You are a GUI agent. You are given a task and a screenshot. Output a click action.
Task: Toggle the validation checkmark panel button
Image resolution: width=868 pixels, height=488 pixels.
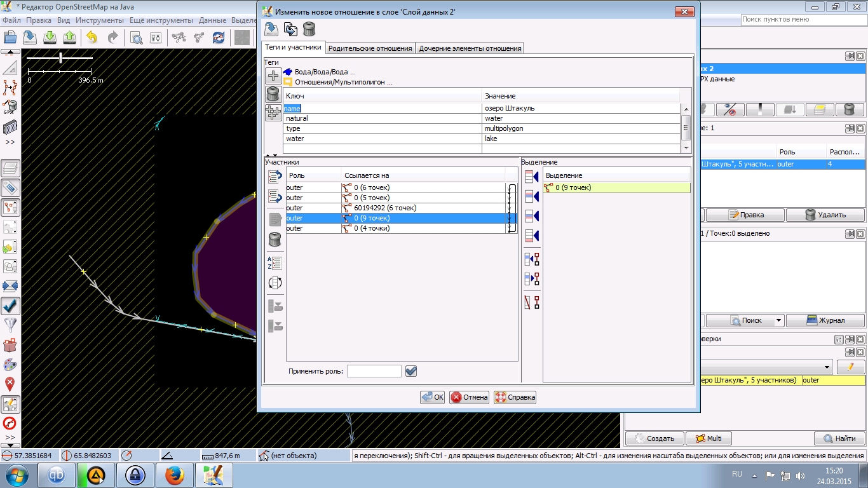tap(11, 306)
